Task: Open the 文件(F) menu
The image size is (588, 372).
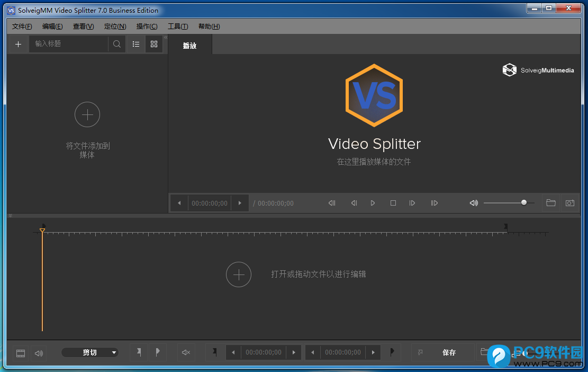Action: coord(22,26)
